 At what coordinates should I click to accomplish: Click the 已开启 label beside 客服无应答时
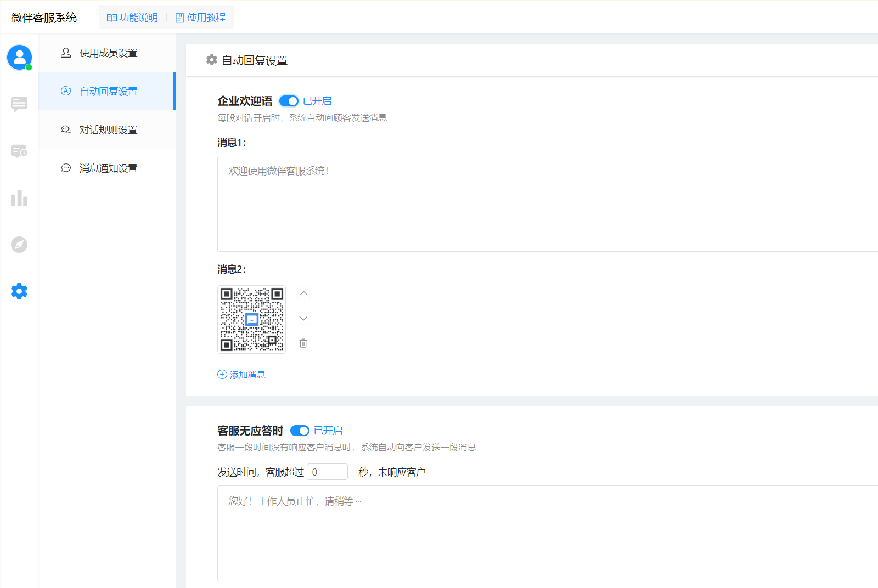(x=328, y=431)
